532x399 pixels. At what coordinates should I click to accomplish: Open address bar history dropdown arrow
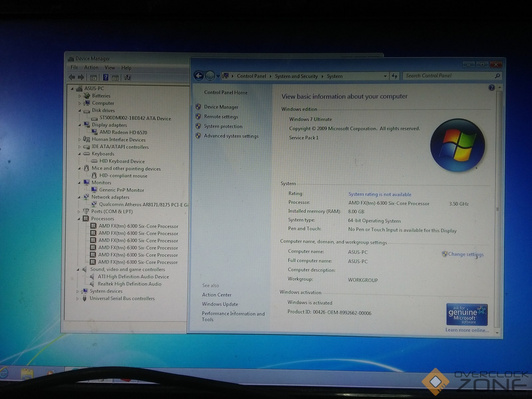385,76
